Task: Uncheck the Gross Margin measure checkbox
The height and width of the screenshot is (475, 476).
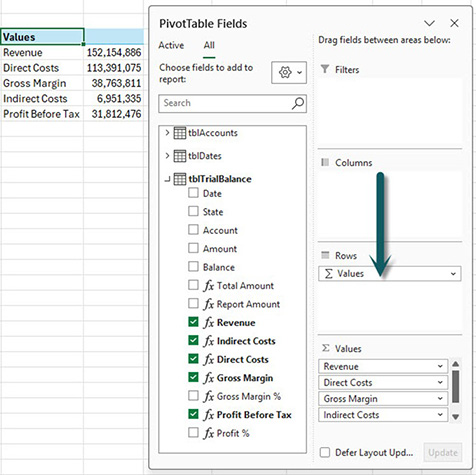Action: (x=193, y=377)
